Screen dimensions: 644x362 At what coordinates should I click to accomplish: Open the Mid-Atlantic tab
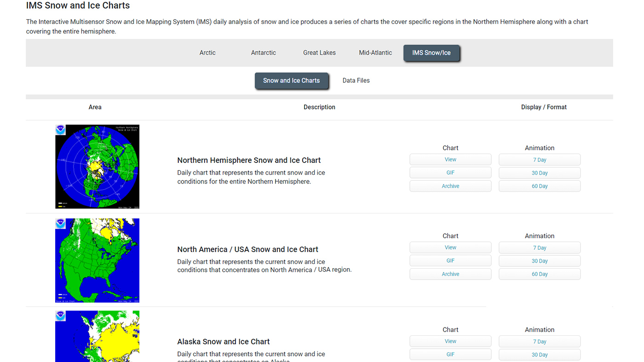(375, 53)
